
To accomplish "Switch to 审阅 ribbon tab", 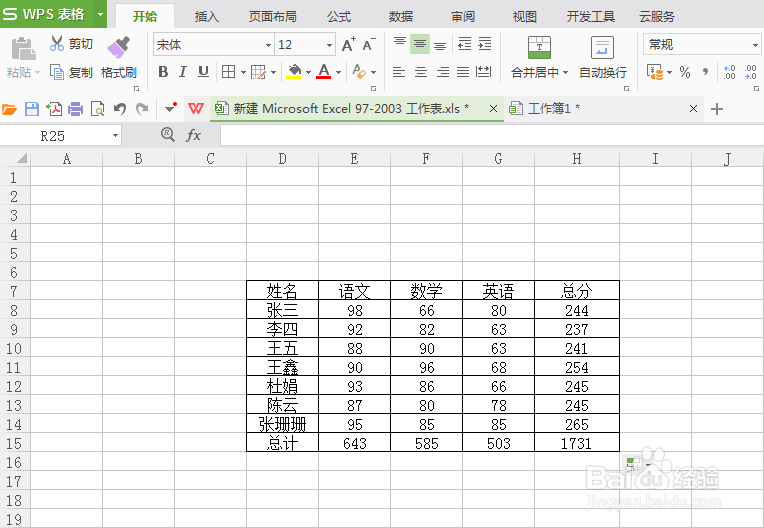I will coord(463,17).
